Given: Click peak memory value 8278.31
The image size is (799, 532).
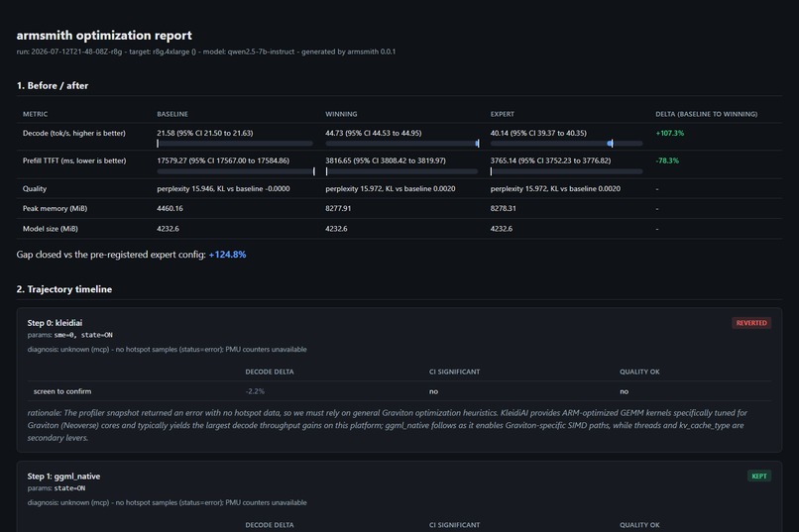Looking at the screenshot, I should tap(503, 208).
